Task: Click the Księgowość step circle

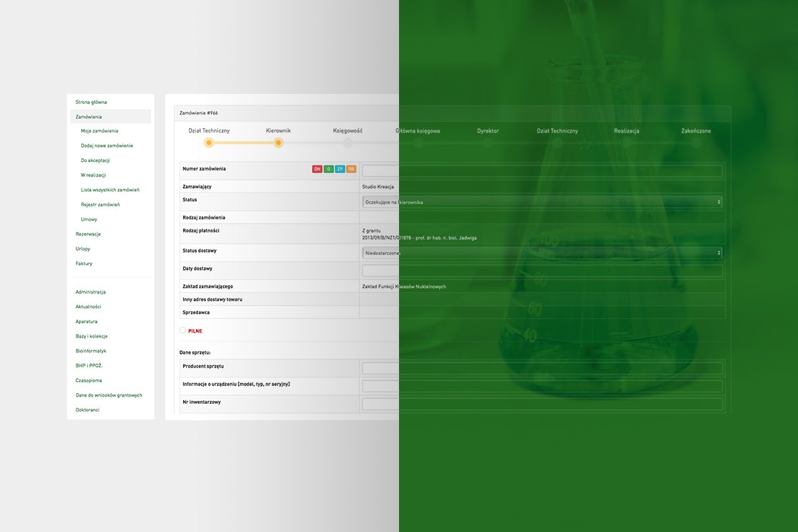Action: pos(348,142)
